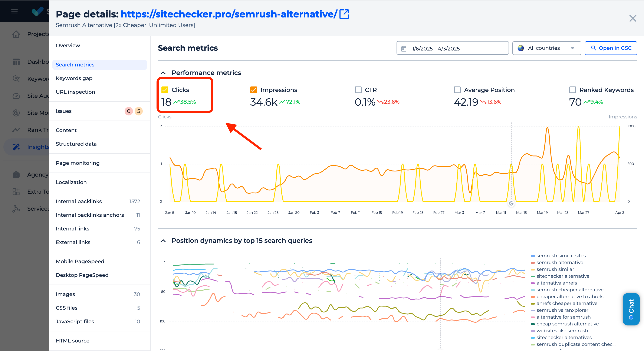Click the Dashboard table icon

[x=16, y=62]
